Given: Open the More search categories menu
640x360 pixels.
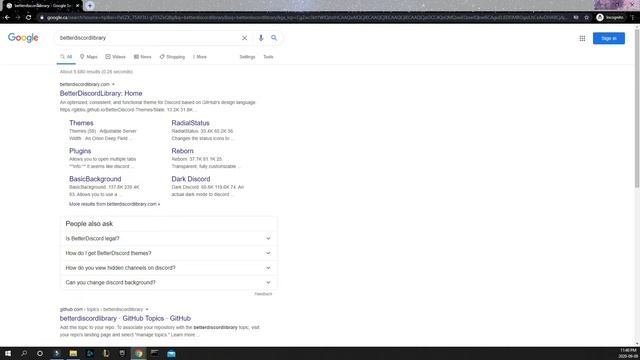Looking at the screenshot, I should point(200,57).
